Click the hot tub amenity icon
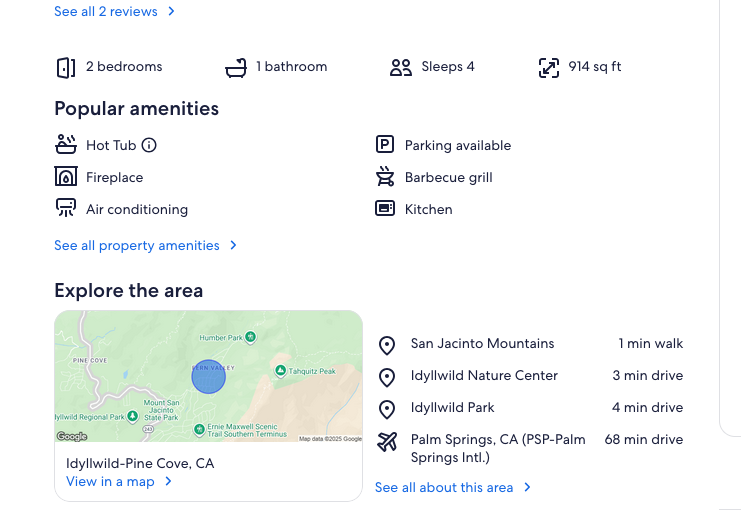This screenshot has height=529, width=741. [66, 145]
